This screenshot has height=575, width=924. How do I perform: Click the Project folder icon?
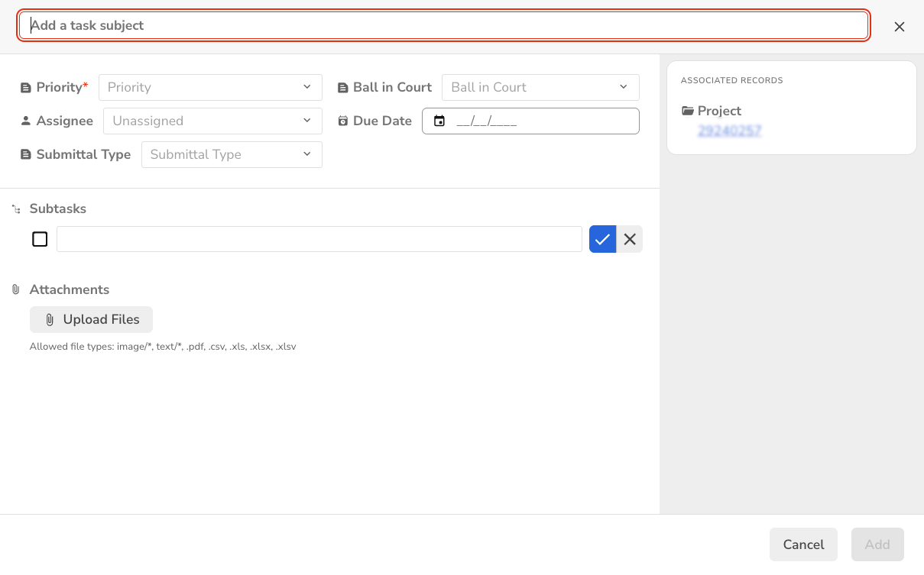pos(688,111)
